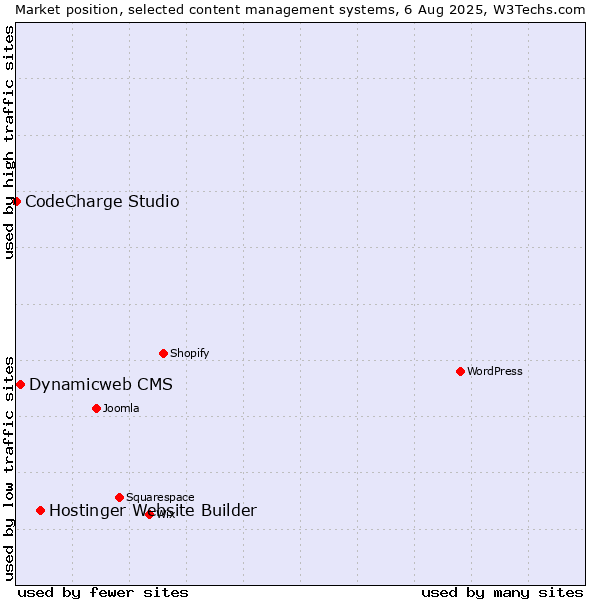Click the 'CodeCharge Studio' label text
The image size is (600, 600).
click(102, 201)
